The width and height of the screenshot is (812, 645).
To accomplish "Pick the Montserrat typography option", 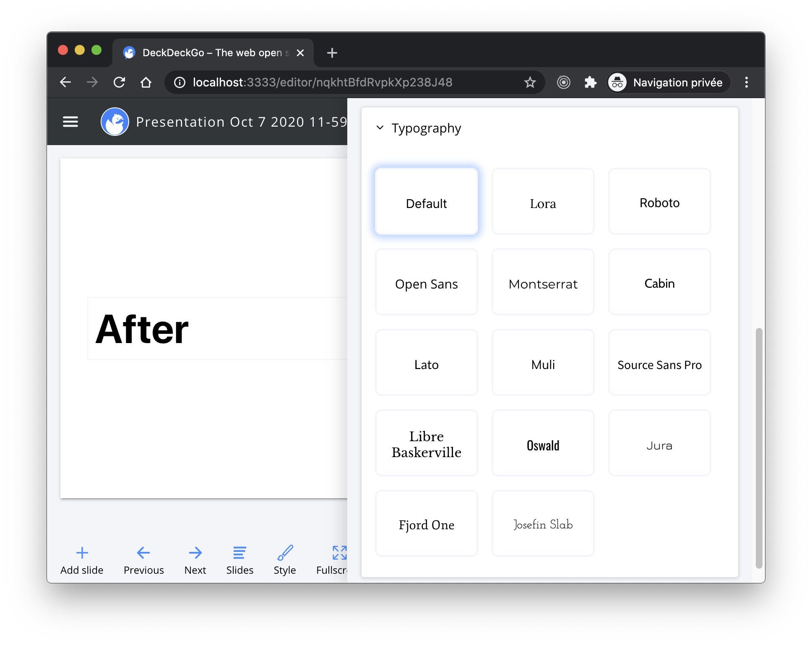I will pyautogui.click(x=543, y=282).
